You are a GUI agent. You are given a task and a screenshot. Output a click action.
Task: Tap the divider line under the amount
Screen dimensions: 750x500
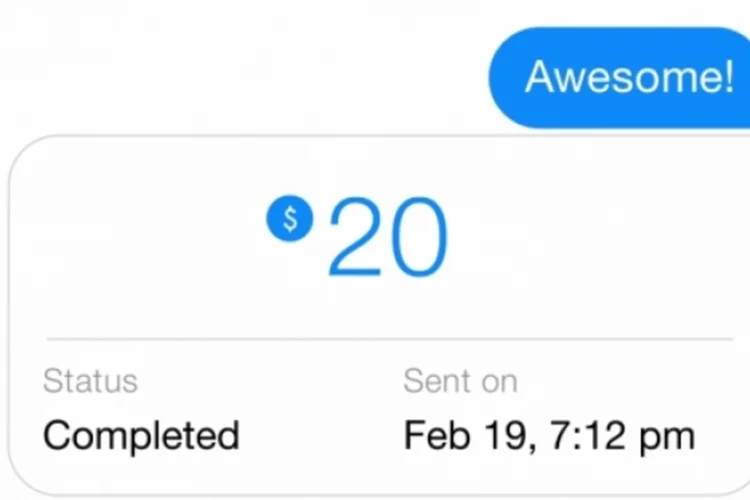[x=389, y=339]
